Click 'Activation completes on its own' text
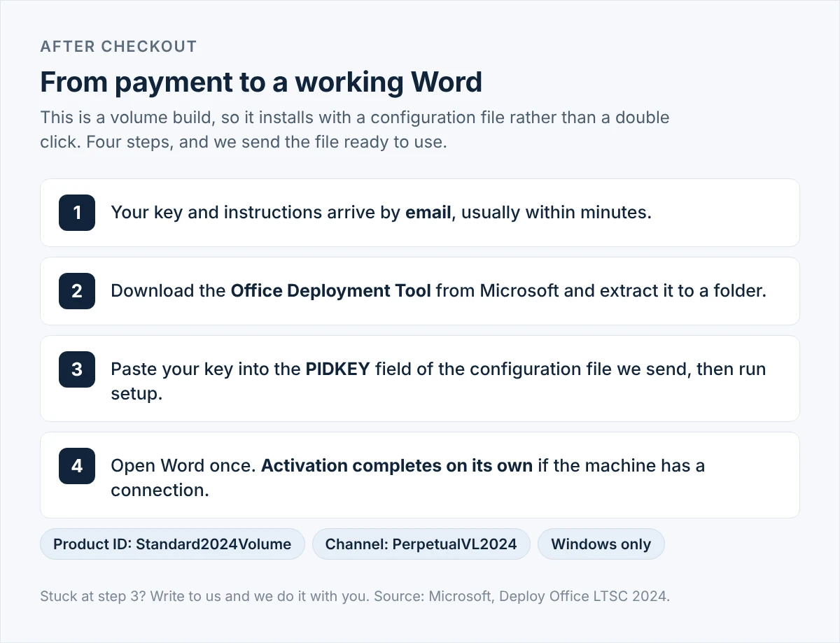This screenshot has width=840, height=643. 397,466
